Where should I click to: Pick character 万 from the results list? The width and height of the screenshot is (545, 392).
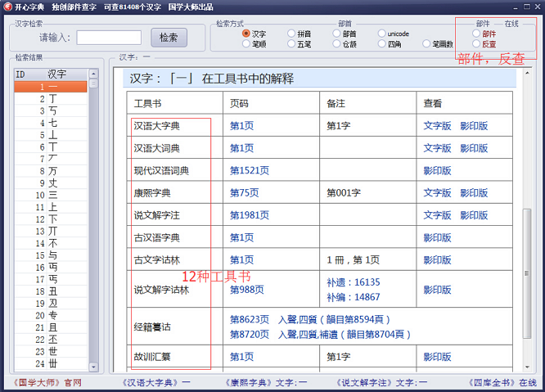click(x=52, y=171)
